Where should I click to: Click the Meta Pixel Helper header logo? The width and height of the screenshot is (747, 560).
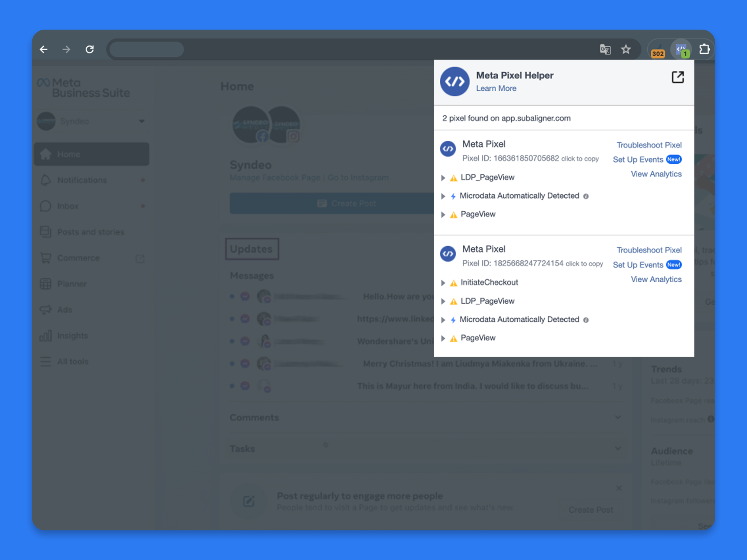point(455,81)
